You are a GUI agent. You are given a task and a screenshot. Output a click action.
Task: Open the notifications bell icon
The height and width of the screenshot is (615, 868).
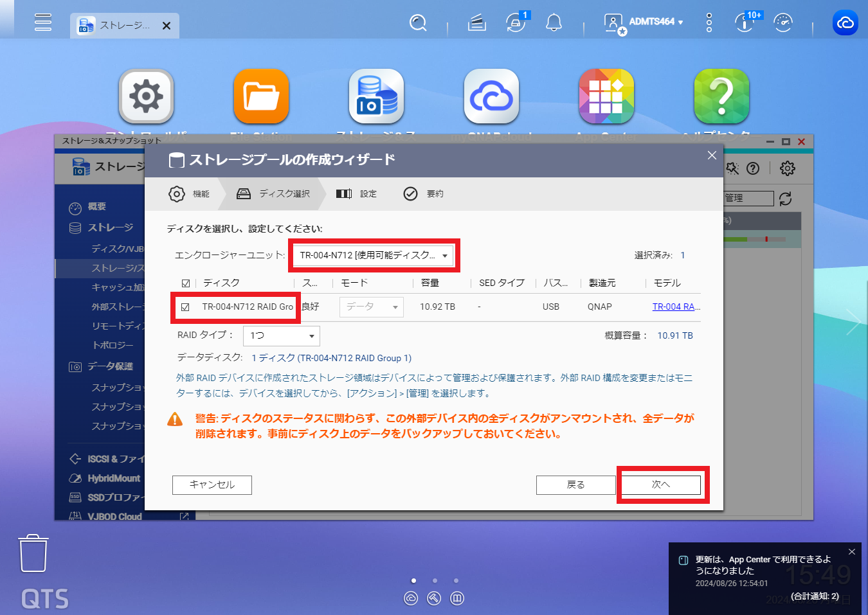coord(554,23)
